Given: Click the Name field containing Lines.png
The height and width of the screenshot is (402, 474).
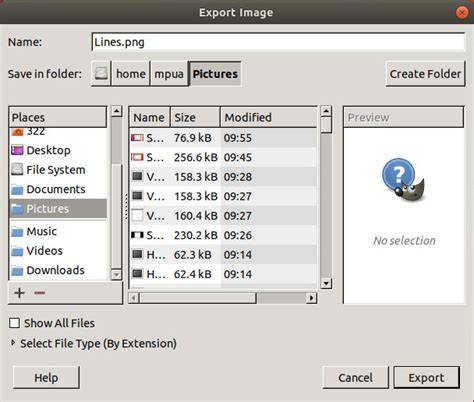Looking at the screenshot, I should [278, 42].
